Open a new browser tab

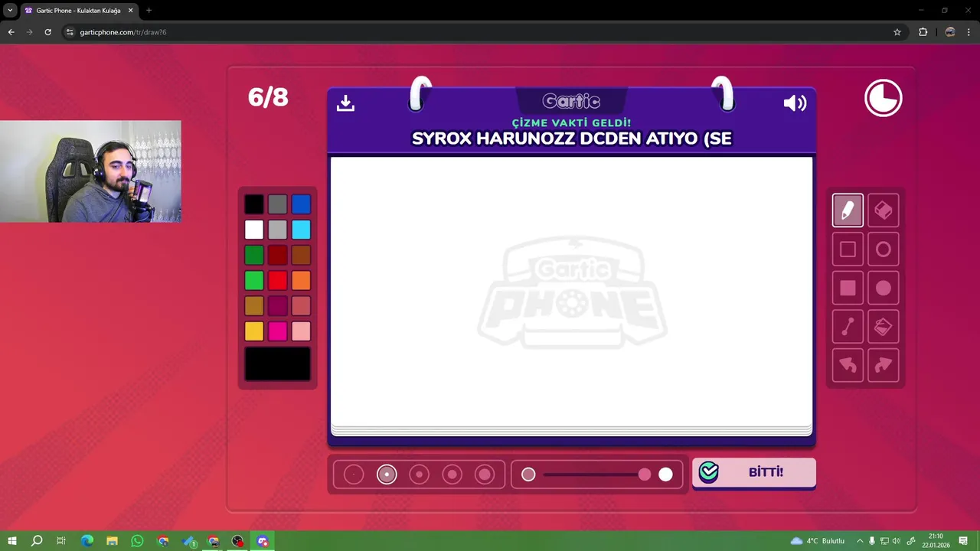coord(149,11)
